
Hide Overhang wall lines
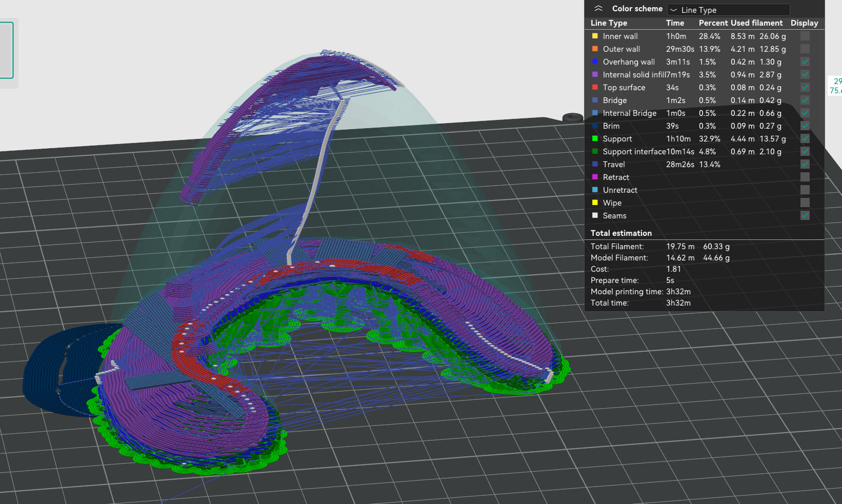(x=805, y=62)
